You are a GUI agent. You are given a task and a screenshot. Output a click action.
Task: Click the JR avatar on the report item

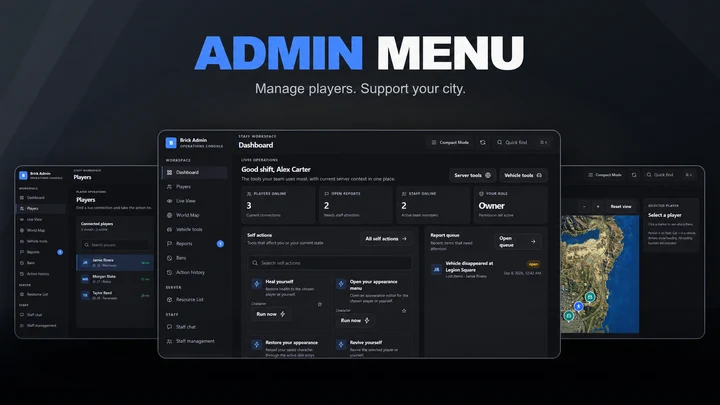click(x=437, y=270)
